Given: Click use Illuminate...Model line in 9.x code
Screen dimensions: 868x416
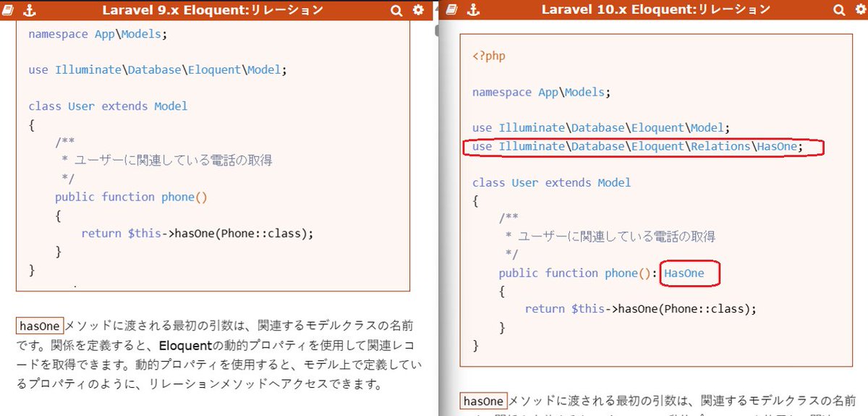Looking at the screenshot, I should click(x=158, y=70).
